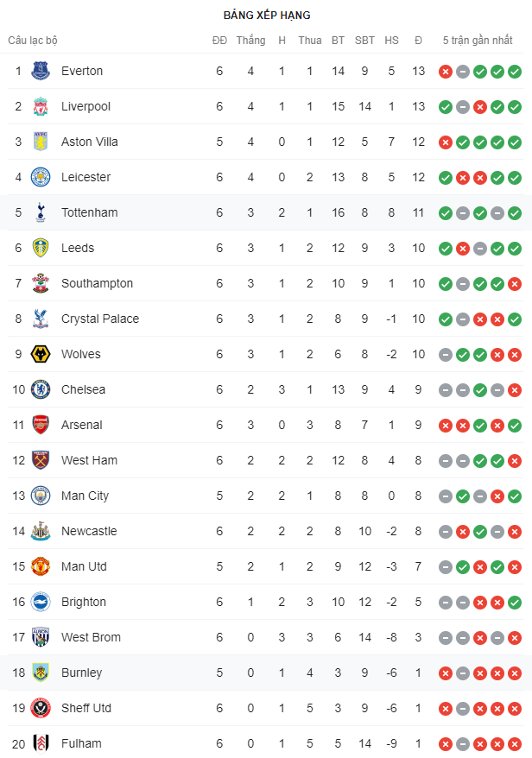The width and height of the screenshot is (532, 758).
Task: Click the Liverpool club crest icon
Action: click(41, 106)
